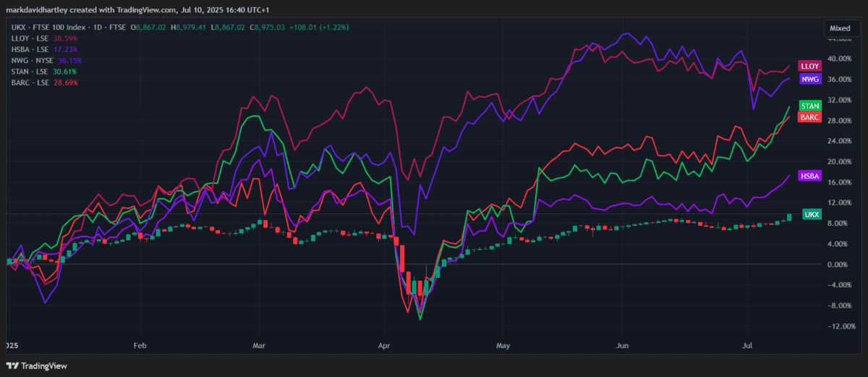Select the NWG price label tag
This screenshot has width=868, height=377.
809,79
